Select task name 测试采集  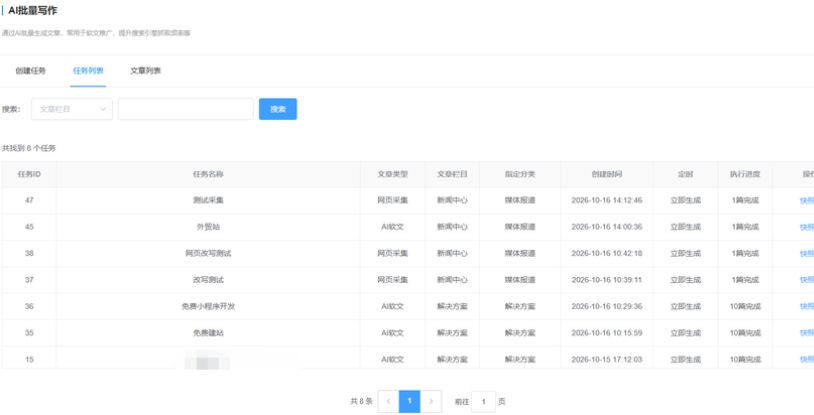click(208, 200)
